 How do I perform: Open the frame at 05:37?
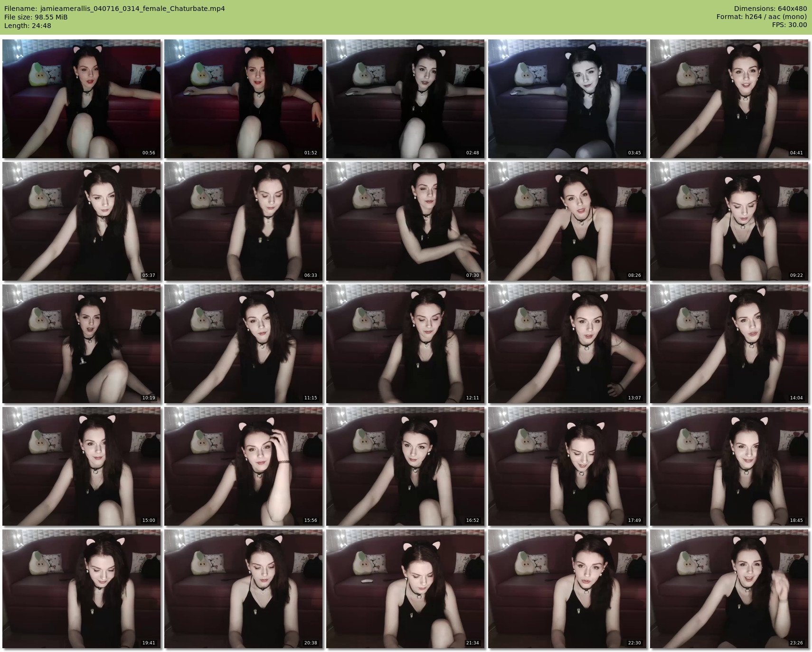click(81, 221)
